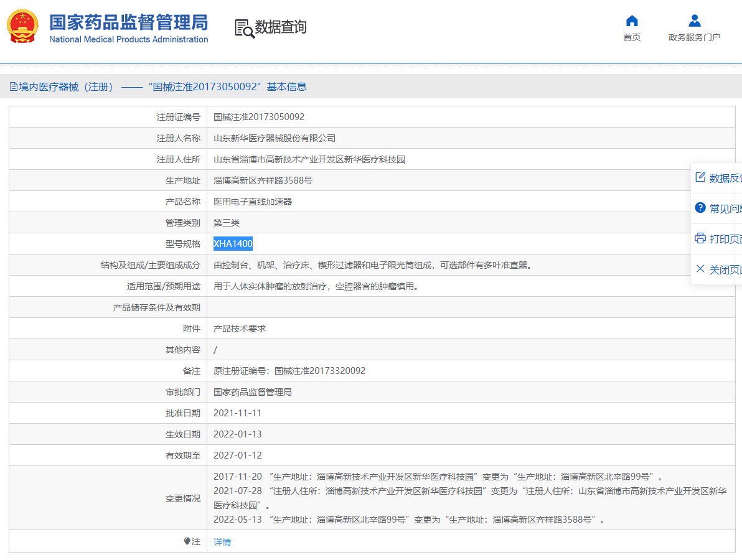Click the NMPA national emblem logo
Image resolution: width=742 pixels, height=560 pixels.
[x=22, y=27]
